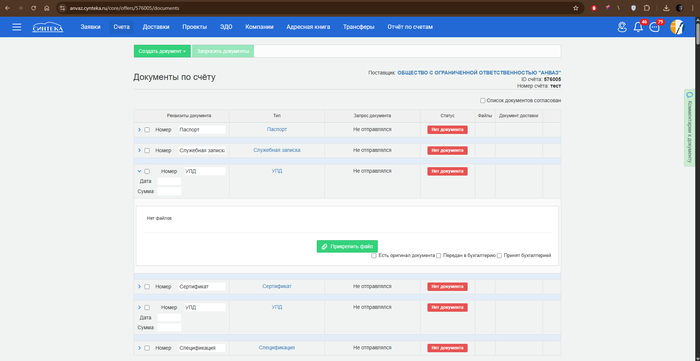Viewport: 700px width, 361px height.
Task: Focus the Номер field containing Сертификат
Action: click(x=202, y=286)
